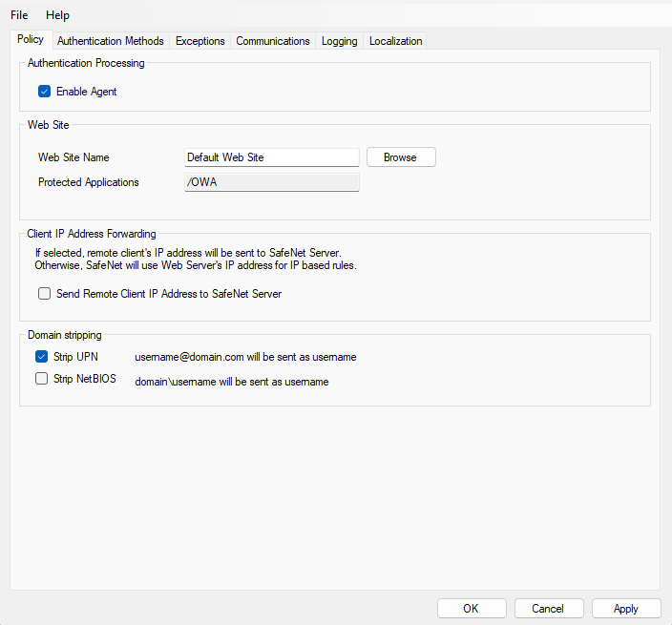
Task: Confirm settings with the OK button
Action: (x=472, y=608)
